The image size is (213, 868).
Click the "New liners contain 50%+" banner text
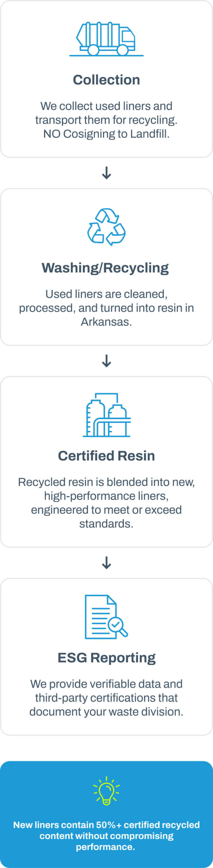[x=106, y=825]
